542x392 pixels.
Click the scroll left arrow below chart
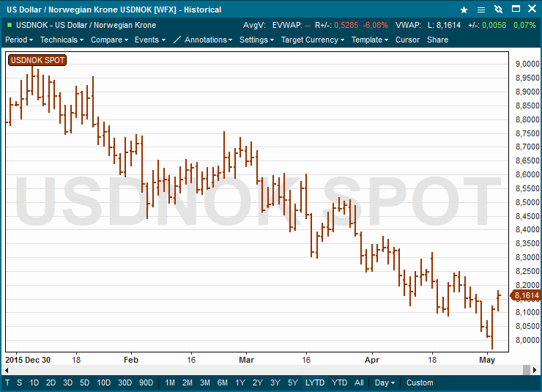click(6, 370)
